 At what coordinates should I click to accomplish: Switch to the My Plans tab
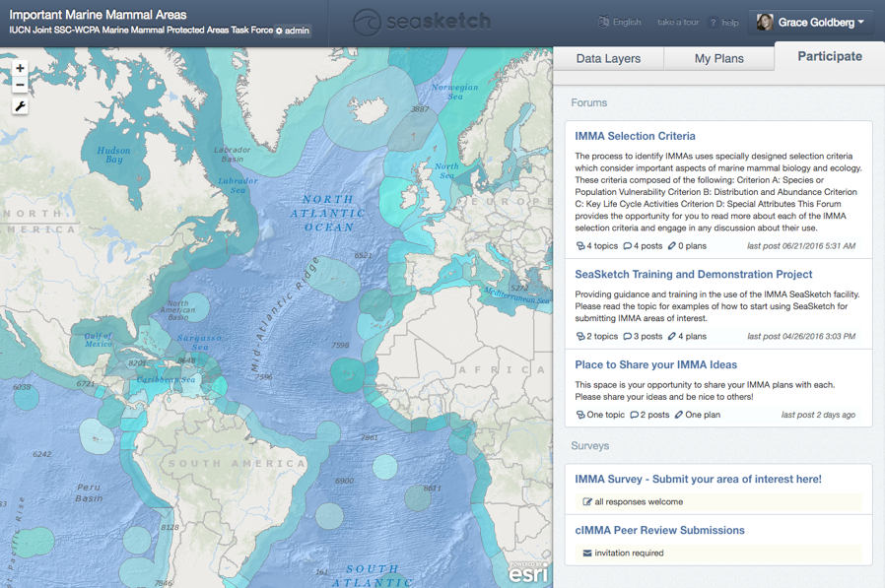pos(718,59)
